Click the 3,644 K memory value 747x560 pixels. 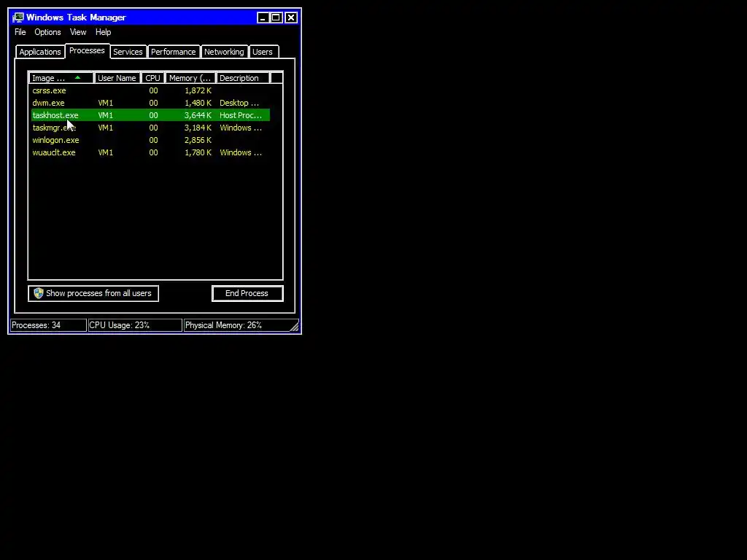[198, 115]
